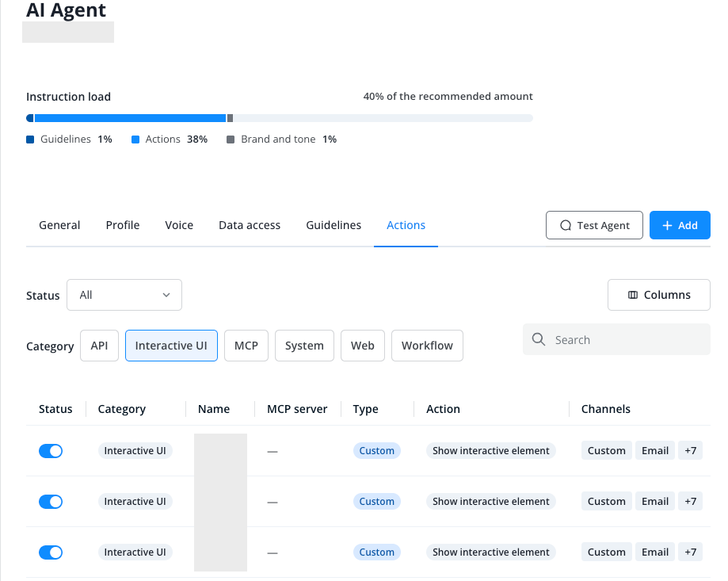Click the Brand and tone legend square
Image resolution: width=728 pixels, height=581 pixels.
(x=231, y=140)
